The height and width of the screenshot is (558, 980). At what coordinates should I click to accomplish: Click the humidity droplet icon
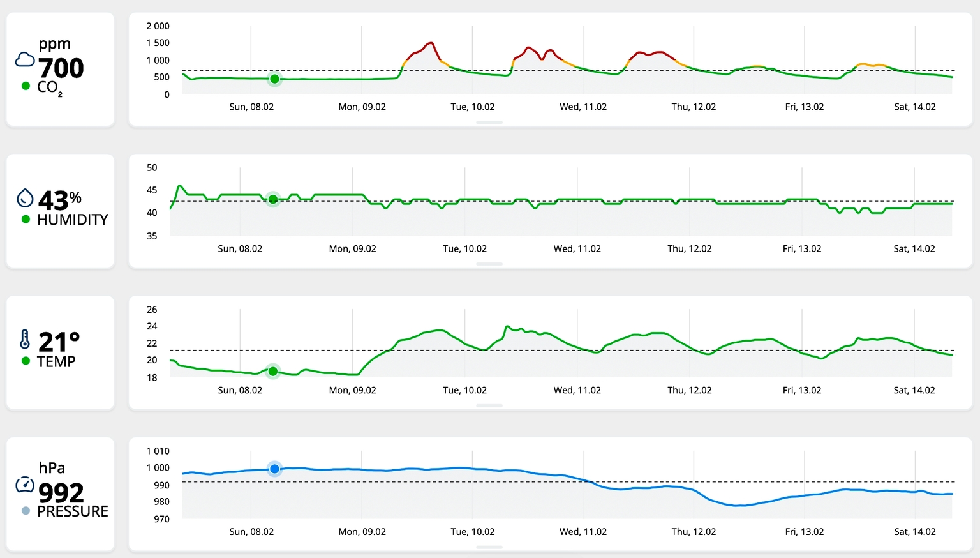tap(25, 198)
